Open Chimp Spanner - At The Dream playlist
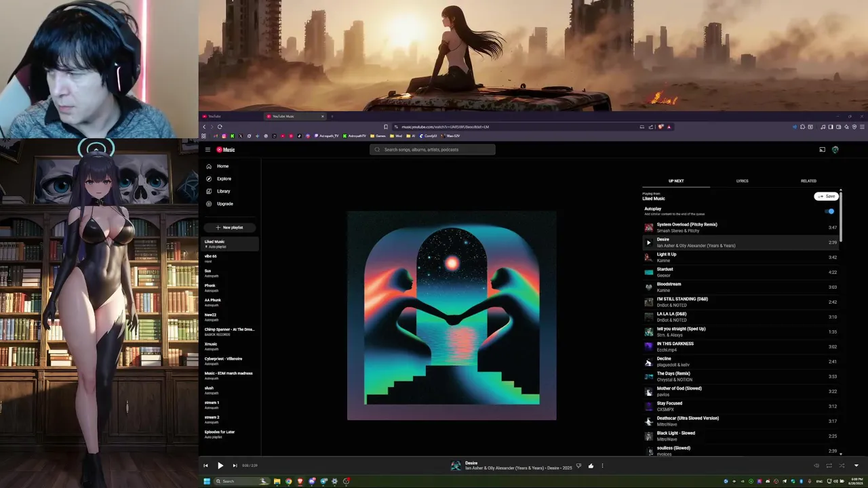868x488 pixels. tap(230, 332)
